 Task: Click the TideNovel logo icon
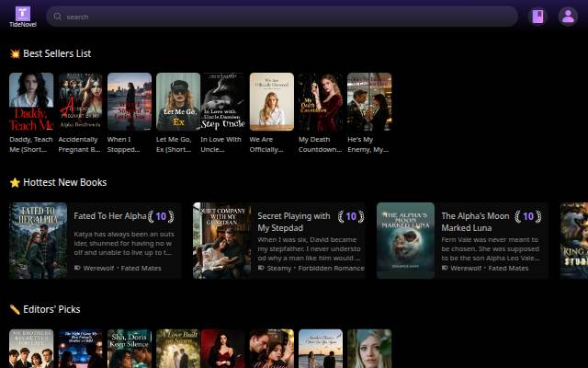(x=22, y=14)
